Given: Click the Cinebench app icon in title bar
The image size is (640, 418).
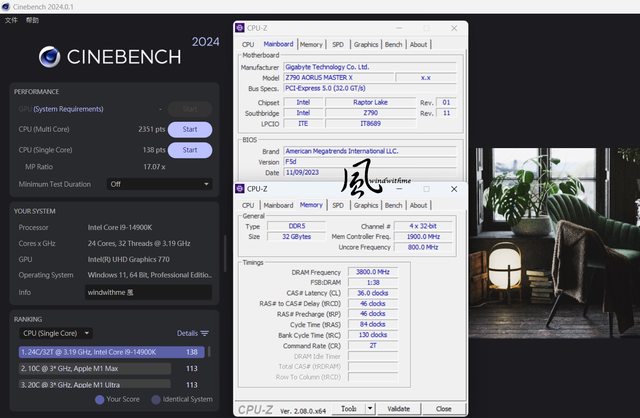Looking at the screenshot, I should coord(7,6).
